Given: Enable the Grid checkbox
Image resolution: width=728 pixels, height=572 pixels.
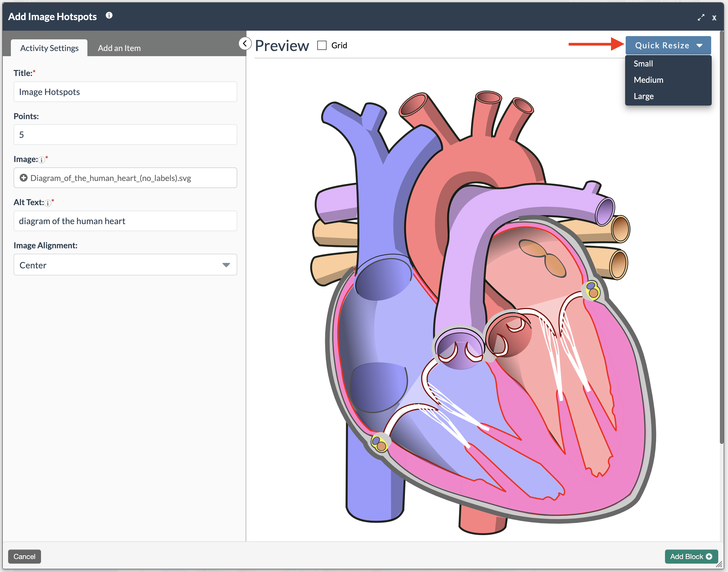Looking at the screenshot, I should [322, 45].
